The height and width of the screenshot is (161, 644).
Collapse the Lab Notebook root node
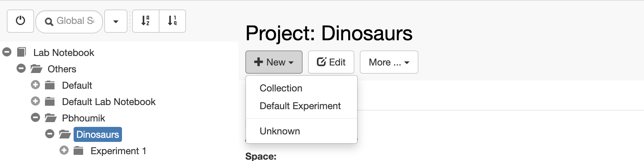point(7,52)
